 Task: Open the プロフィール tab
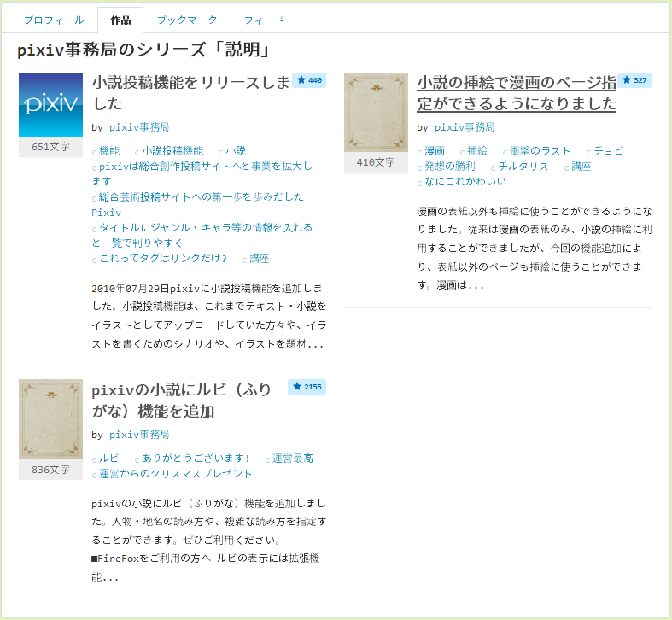54,20
